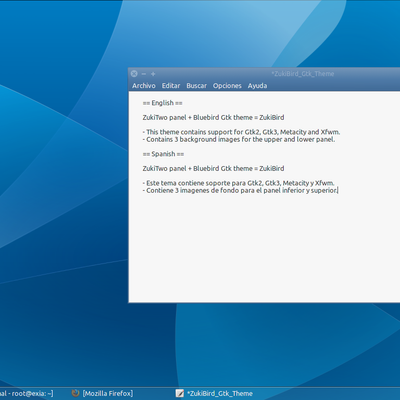
Task: Open the Archivo menu
Action: pos(144,86)
